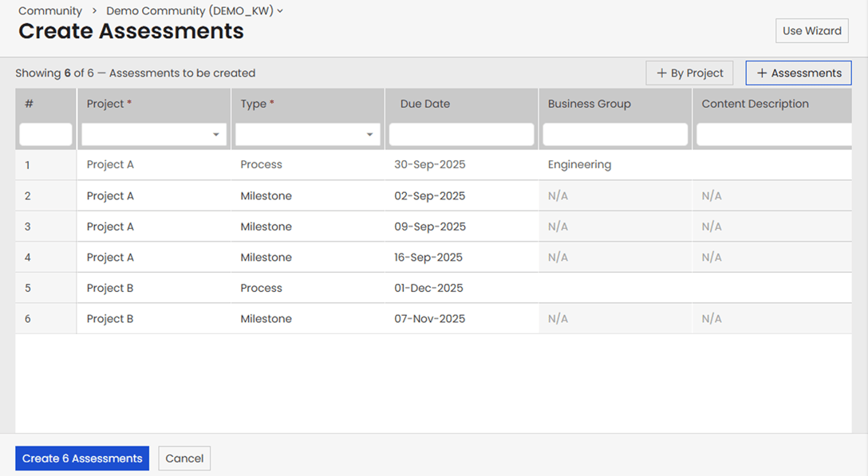Focus the Business Group filter field
Image resolution: width=868 pixels, height=476 pixels.
(x=615, y=135)
